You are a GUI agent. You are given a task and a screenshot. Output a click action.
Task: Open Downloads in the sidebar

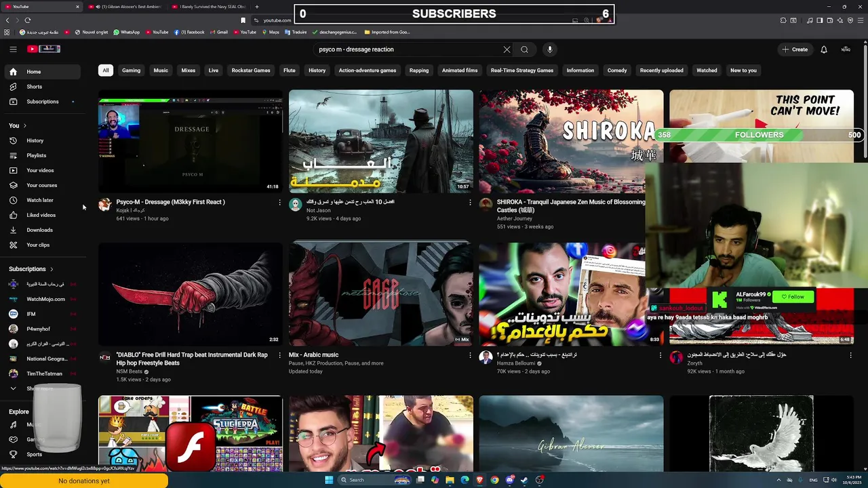click(x=41, y=230)
